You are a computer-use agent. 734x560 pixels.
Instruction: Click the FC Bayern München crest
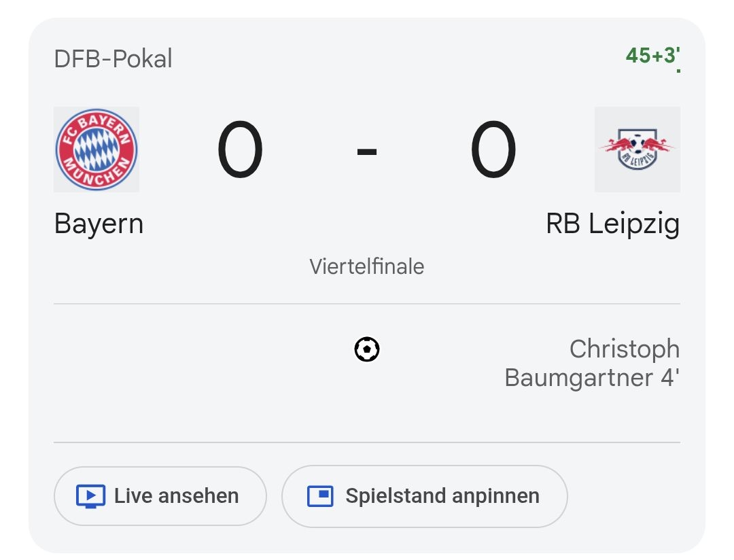click(x=97, y=150)
